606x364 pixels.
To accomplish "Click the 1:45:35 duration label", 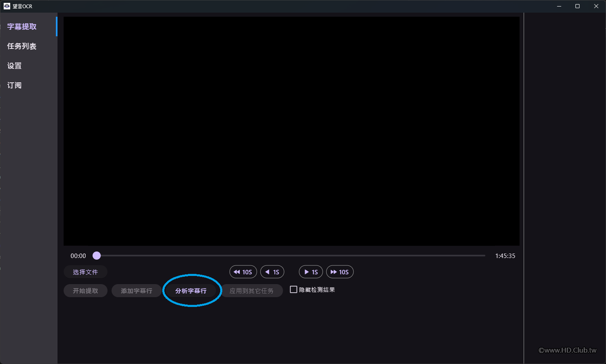I will [x=505, y=256].
